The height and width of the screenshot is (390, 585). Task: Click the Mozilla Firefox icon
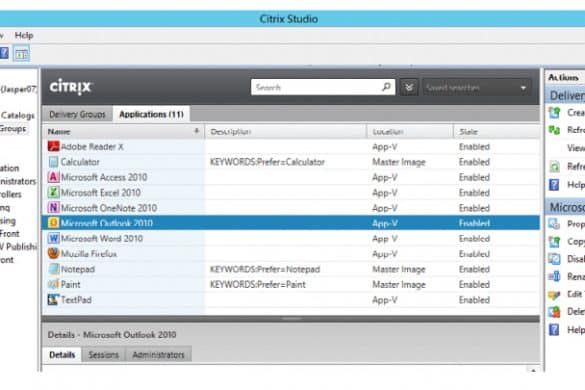(x=53, y=253)
